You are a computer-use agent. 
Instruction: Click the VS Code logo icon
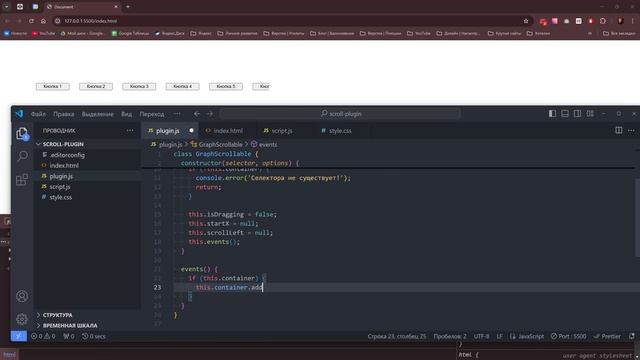point(19,113)
